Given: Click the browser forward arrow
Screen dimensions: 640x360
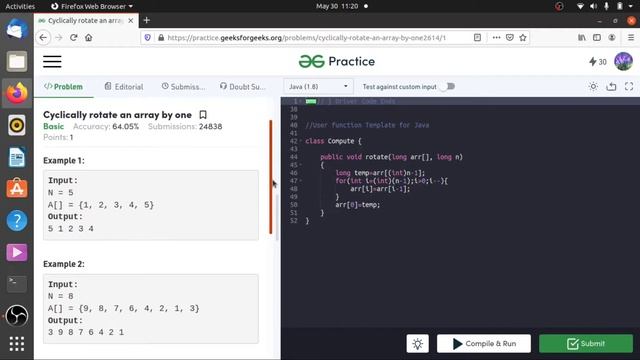Looking at the screenshot, I should pos(59,38).
